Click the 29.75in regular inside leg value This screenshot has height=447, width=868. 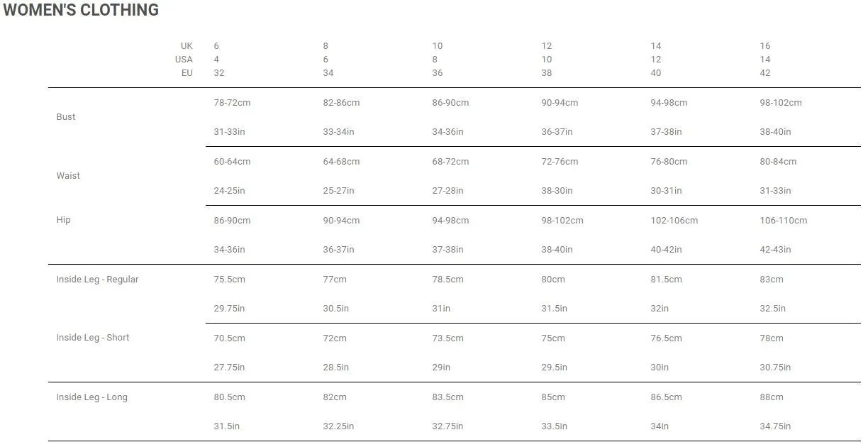point(230,309)
